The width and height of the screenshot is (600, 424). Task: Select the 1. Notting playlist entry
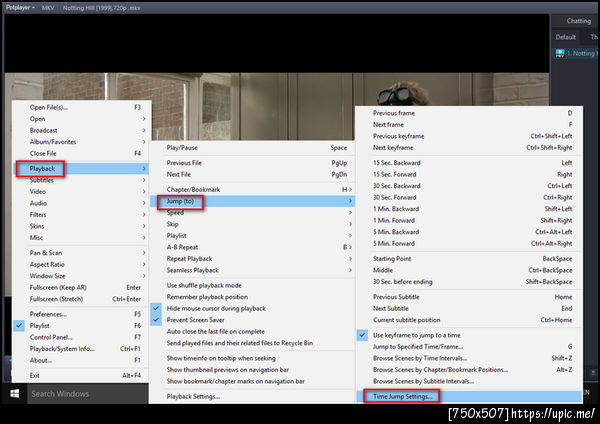point(576,53)
